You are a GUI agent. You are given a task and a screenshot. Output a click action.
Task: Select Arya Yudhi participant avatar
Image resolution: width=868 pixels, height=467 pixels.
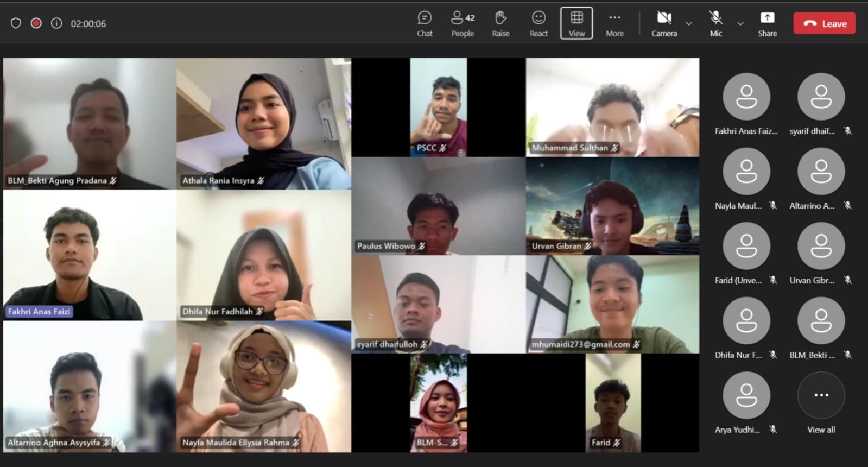[x=746, y=395]
